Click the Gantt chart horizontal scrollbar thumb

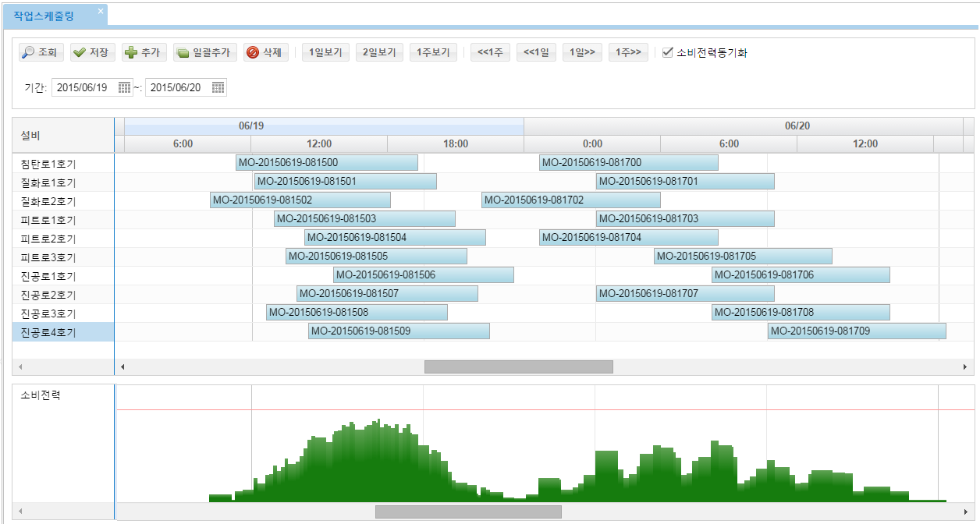(518, 366)
